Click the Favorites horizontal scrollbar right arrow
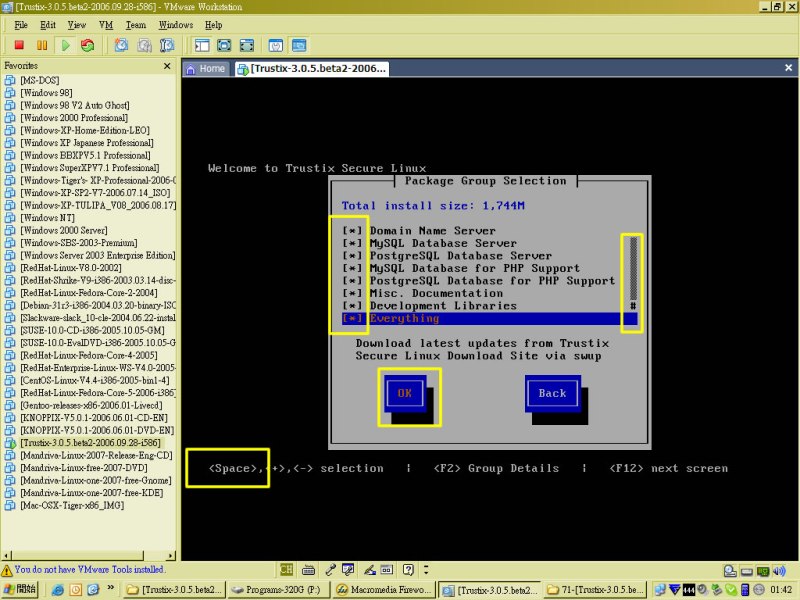 click(171, 555)
